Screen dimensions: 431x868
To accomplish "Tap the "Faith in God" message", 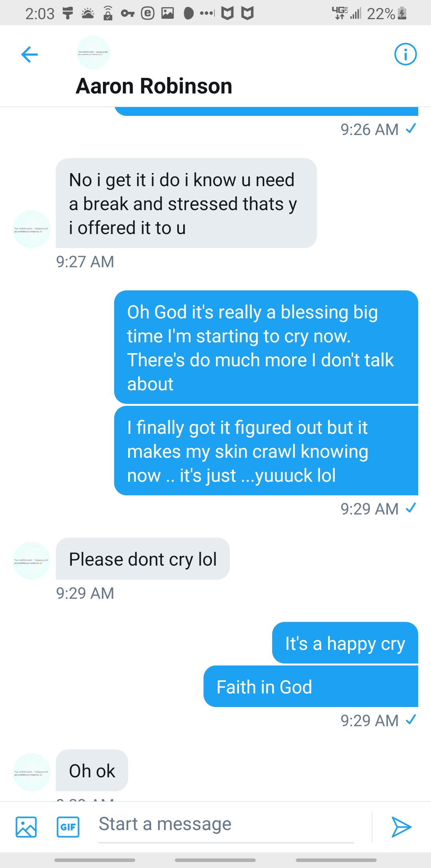I will point(310,687).
